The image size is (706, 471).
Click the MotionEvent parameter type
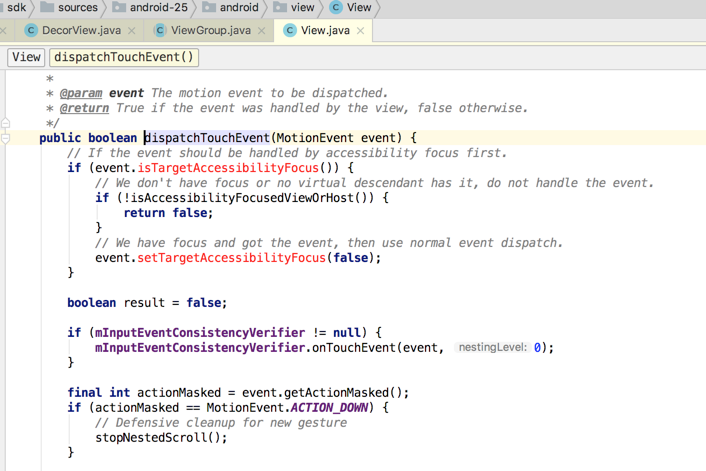pyautogui.click(x=315, y=138)
